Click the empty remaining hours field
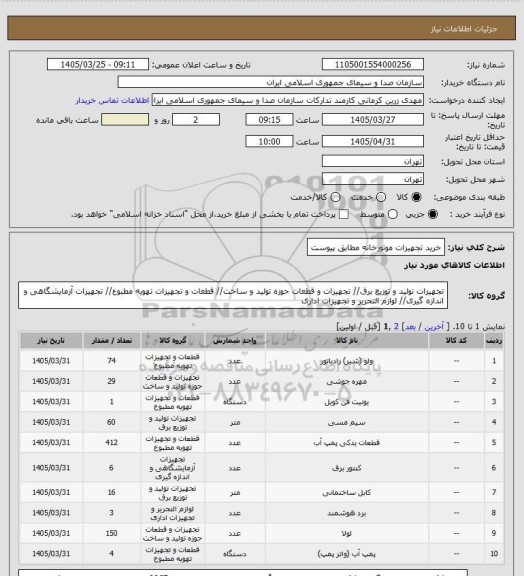This screenshot has width=524, height=576. 125,120
